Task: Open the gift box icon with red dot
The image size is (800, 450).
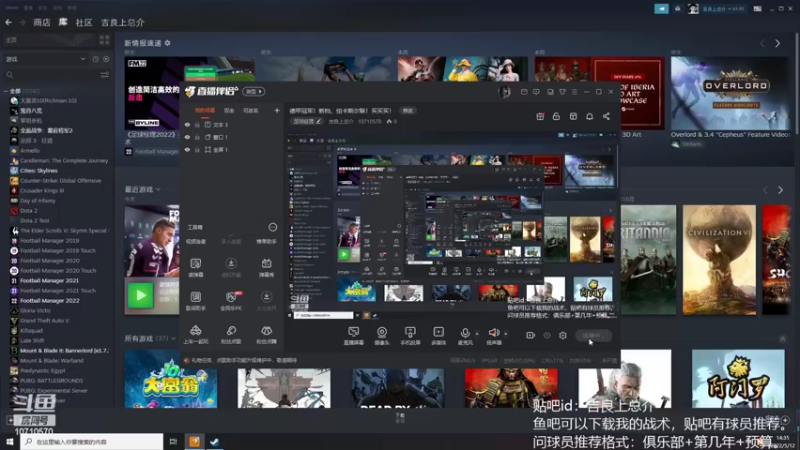Action: [540, 116]
